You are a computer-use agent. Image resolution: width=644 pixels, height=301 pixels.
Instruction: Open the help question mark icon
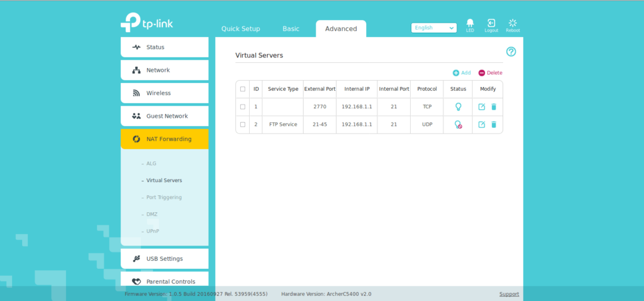(511, 52)
